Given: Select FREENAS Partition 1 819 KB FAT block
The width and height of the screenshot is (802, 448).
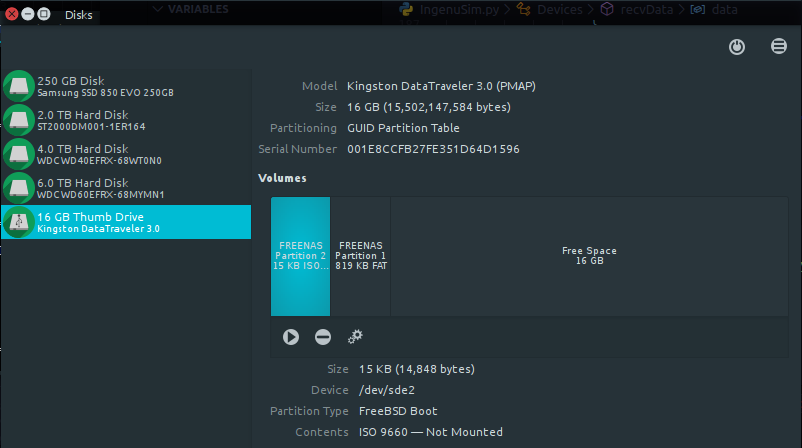Looking at the screenshot, I should pos(361,256).
